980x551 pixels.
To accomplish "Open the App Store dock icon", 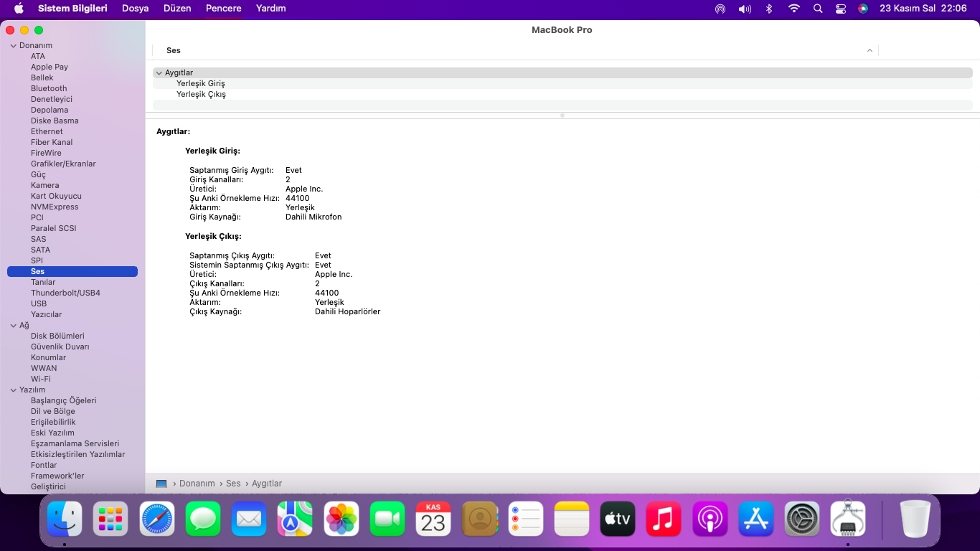I will (755, 519).
